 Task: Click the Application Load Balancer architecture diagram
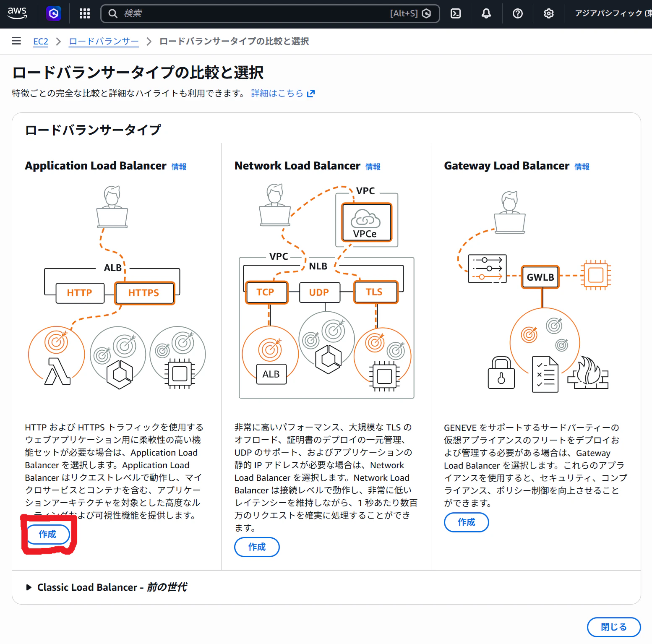pos(117,287)
